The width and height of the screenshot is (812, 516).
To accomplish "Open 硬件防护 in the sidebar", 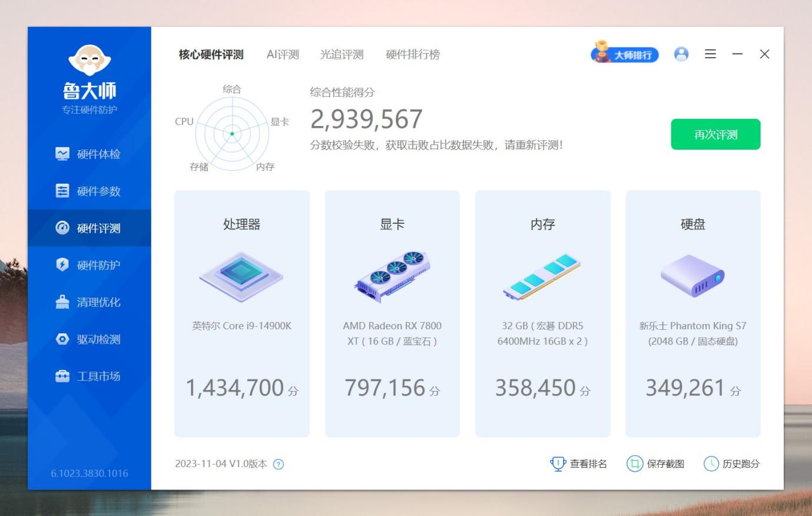I will (89, 265).
